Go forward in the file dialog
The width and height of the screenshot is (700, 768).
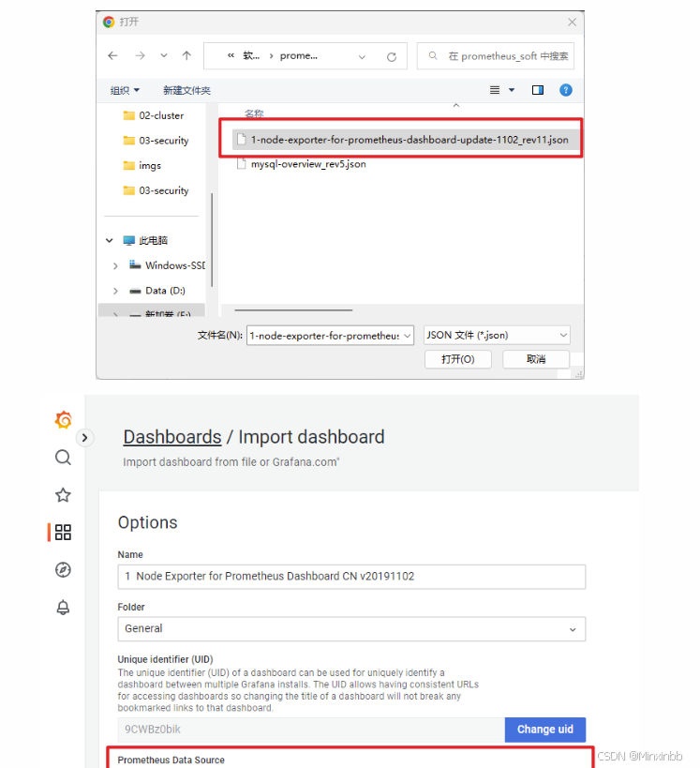point(140,56)
